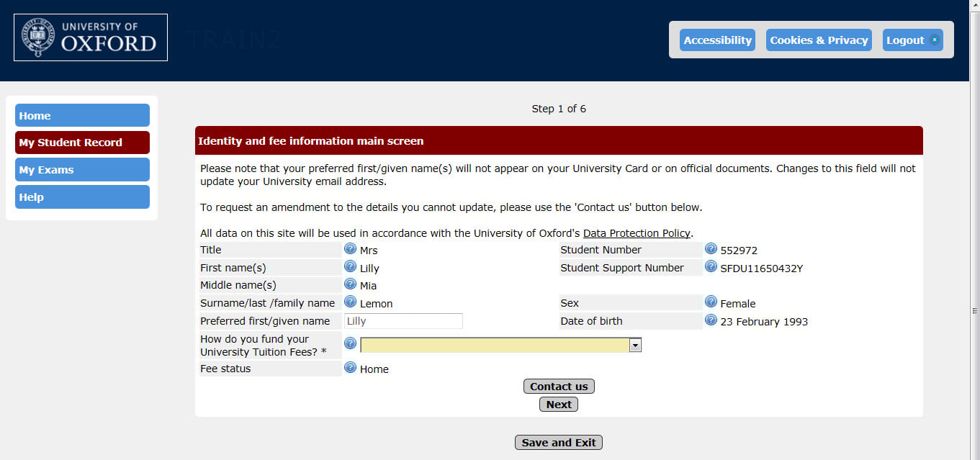
Task: Click help icon next to Sex field
Action: (711, 302)
